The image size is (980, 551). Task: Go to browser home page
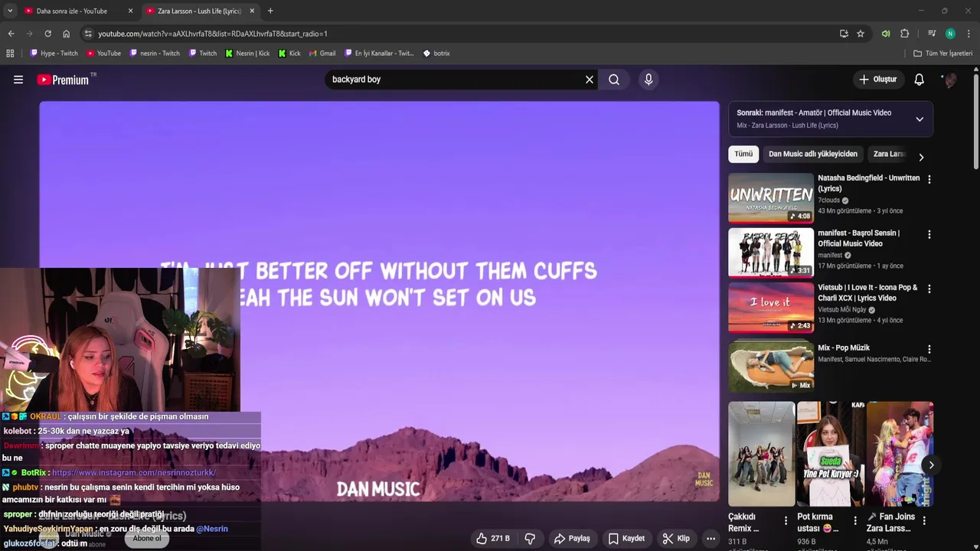67,34
